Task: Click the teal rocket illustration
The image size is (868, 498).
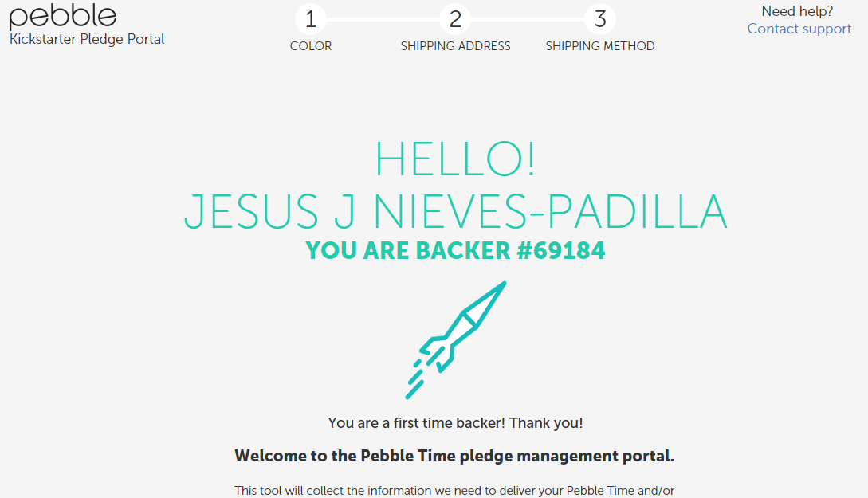Action: tap(455, 339)
